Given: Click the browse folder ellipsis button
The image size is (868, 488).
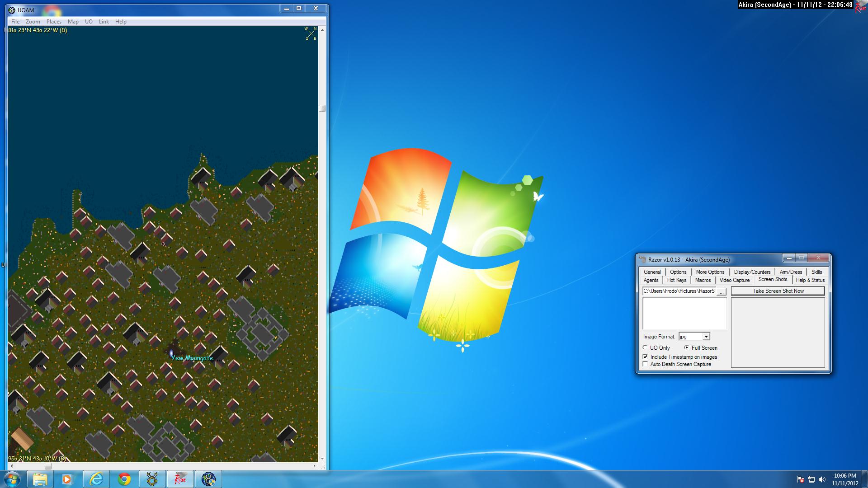Looking at the screenshot, I should tap(722, 291).
